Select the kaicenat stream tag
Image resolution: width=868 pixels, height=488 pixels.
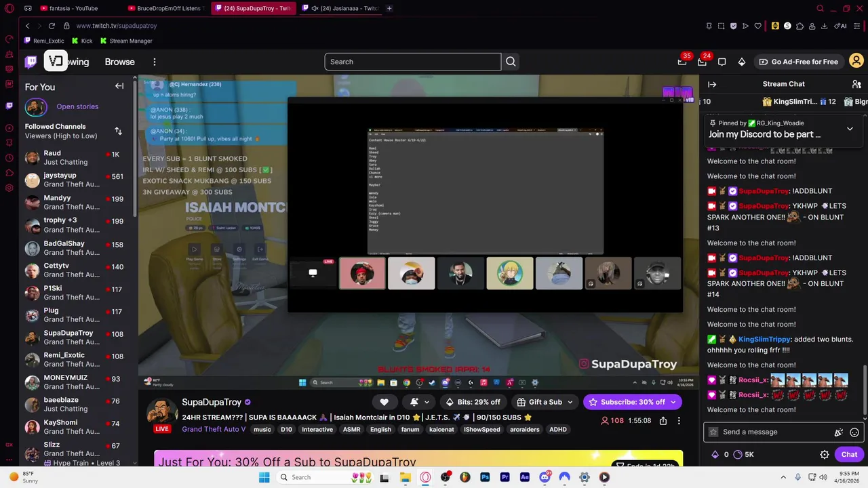[x=441, y=430]
